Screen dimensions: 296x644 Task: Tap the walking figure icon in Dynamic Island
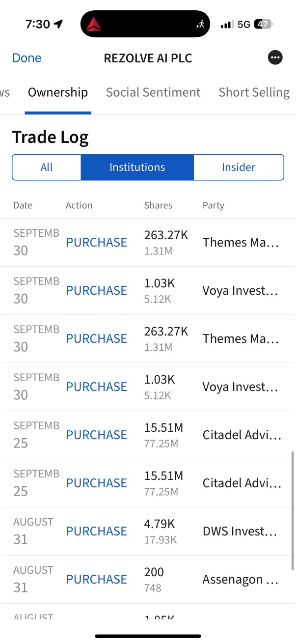(x=200, y=24)
